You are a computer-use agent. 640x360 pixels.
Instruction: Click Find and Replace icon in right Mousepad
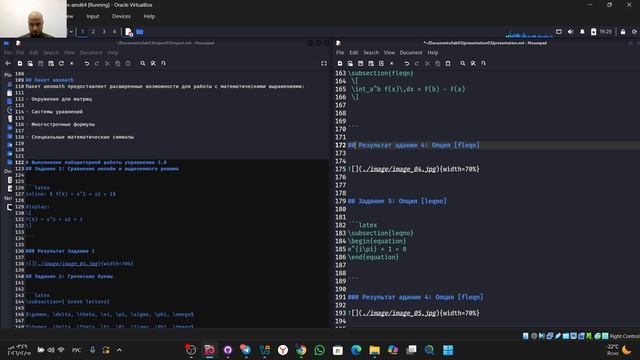(x=473, y=63)
